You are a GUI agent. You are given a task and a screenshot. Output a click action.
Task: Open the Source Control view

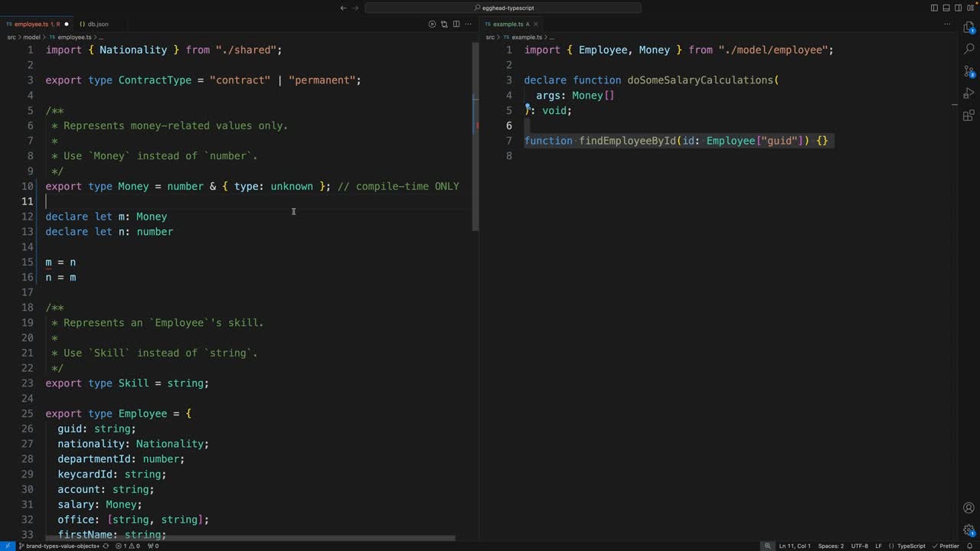click(x=969, y=71)
